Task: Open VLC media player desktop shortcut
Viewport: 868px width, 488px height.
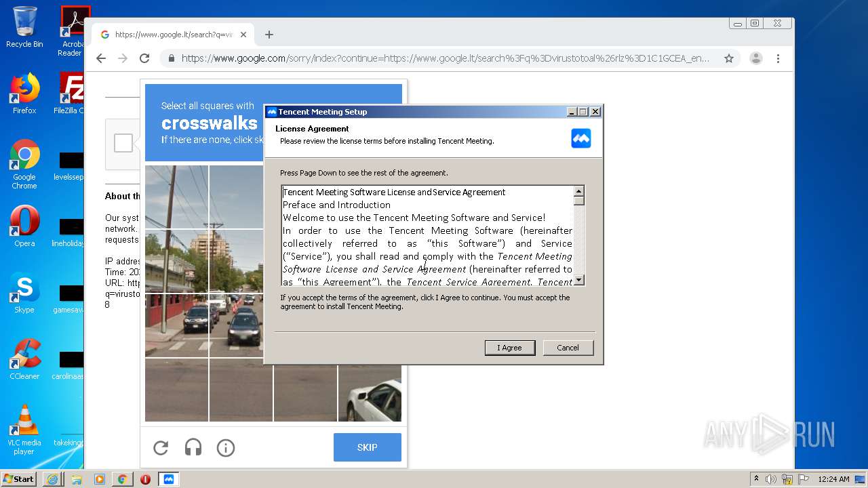Action: point(24,430)
